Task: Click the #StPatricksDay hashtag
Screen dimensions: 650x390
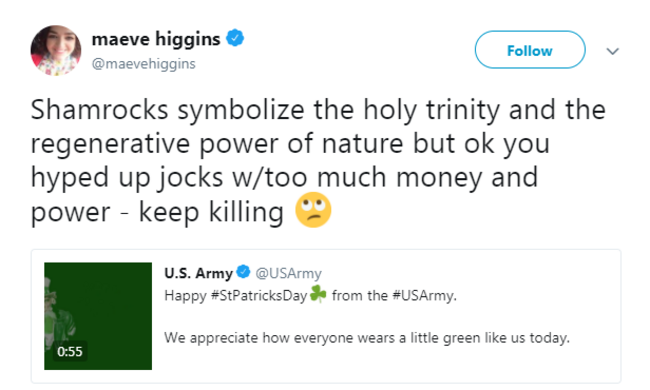Action: pos(259,296)
